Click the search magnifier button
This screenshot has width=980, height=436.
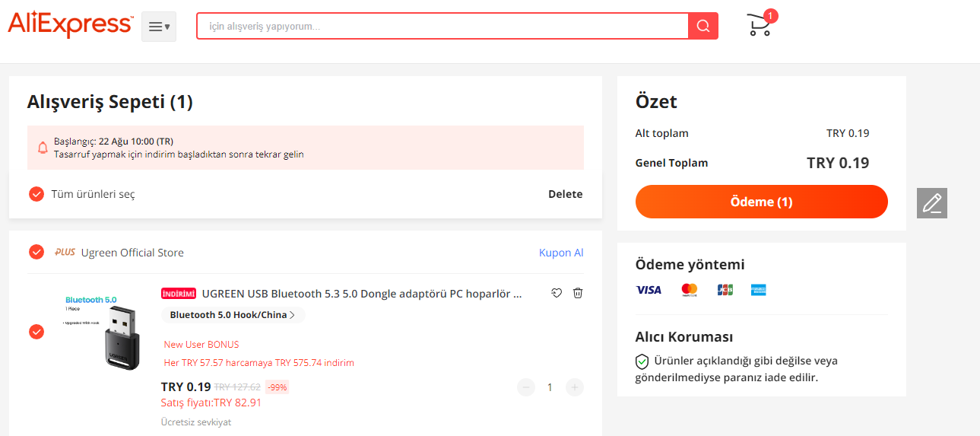[703, 26]
